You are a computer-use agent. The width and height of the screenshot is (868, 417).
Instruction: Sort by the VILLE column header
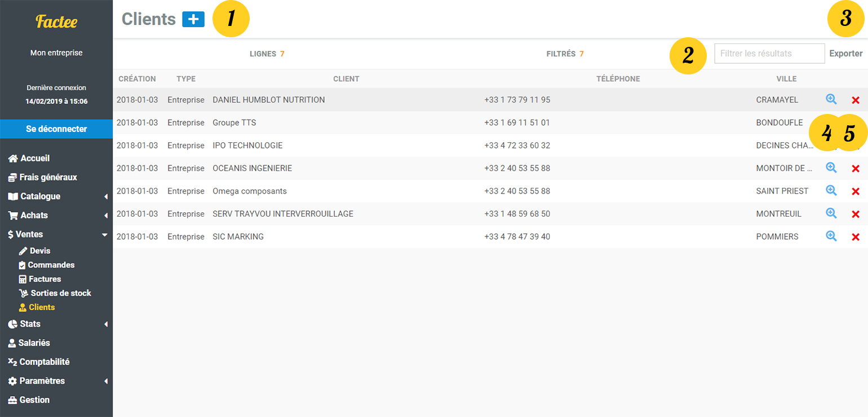786,79
